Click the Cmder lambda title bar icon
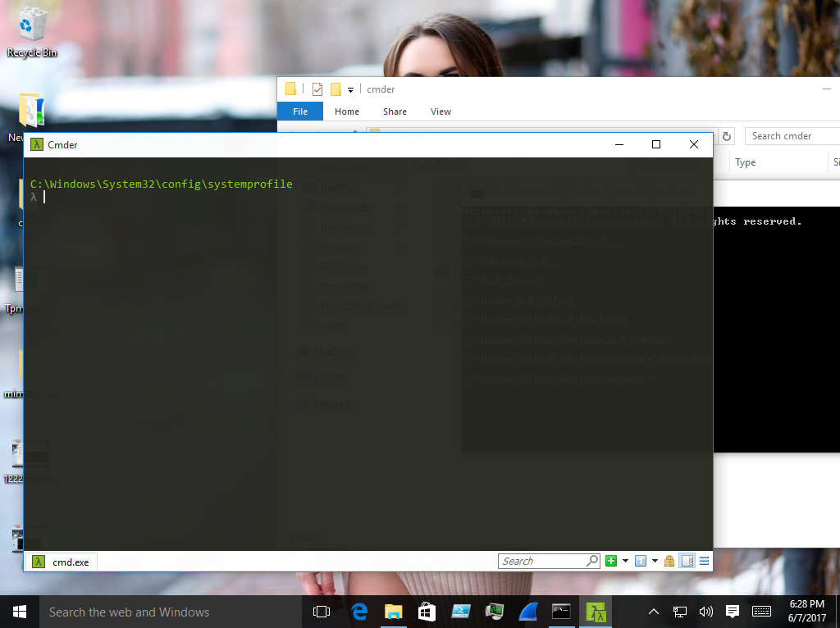 click(x=36, y=144)
